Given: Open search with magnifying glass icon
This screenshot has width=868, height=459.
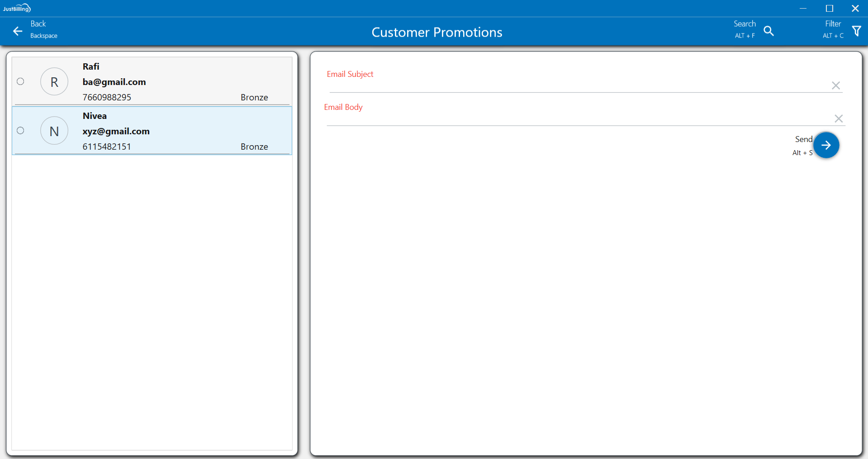Looking at the screenshot, I should coord(768,31).
